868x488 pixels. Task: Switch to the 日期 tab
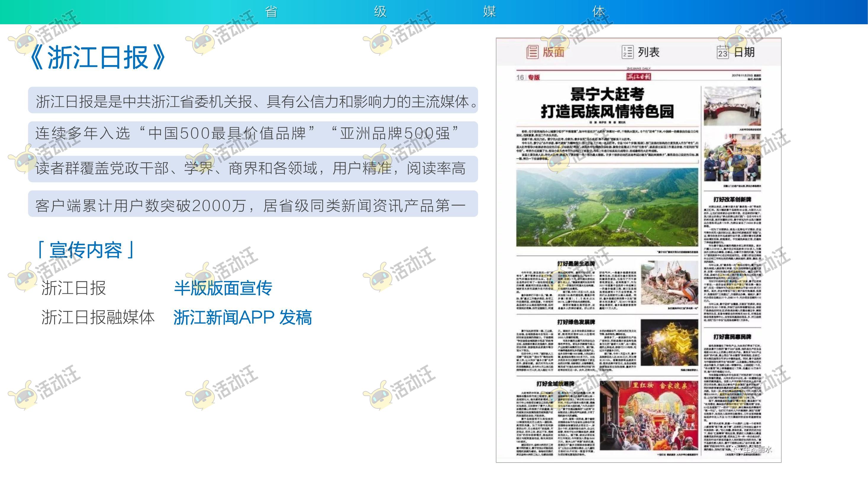pyautogui.click(x=736, y=52)
